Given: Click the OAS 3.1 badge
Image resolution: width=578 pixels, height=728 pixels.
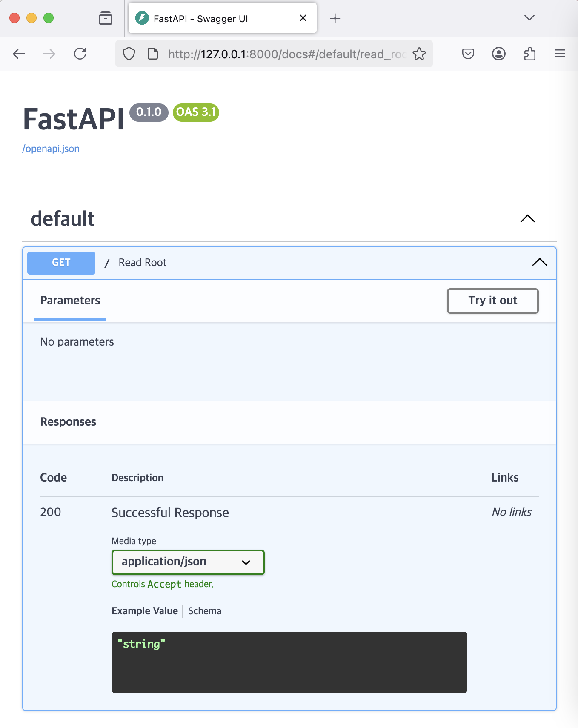Looking at the screenshot, I should point(196,112).
